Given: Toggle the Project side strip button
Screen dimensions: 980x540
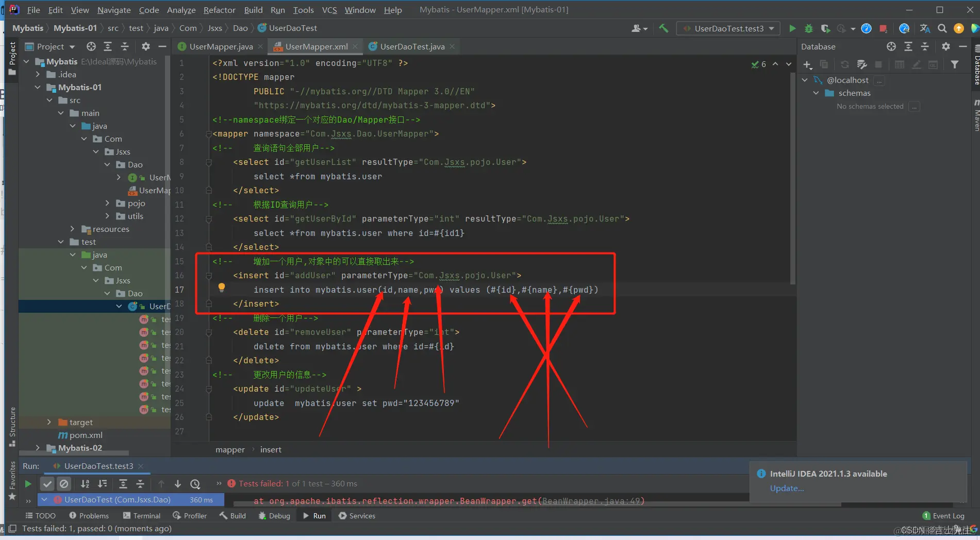Looking at the screenshot, I should [12, 59].
